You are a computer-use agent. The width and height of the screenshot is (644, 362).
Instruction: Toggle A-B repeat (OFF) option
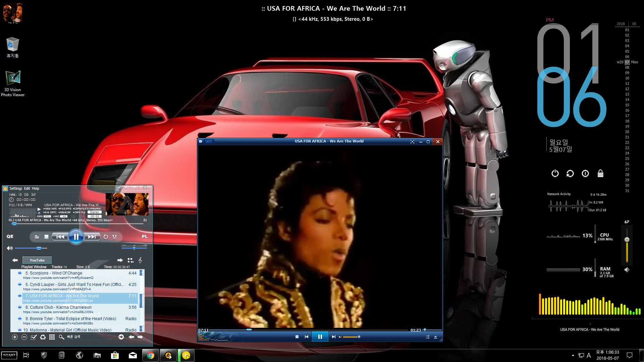50,212
